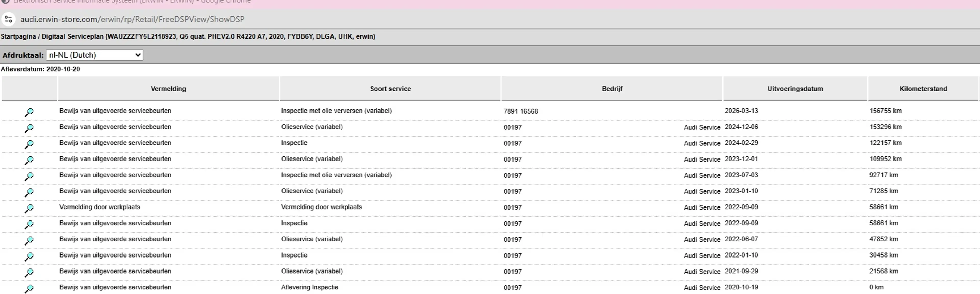Viewport: 980px width, 294px height.
Task: Open magnifier for the Vermelding door werkplaats row
Action: (x=29, y=209)
